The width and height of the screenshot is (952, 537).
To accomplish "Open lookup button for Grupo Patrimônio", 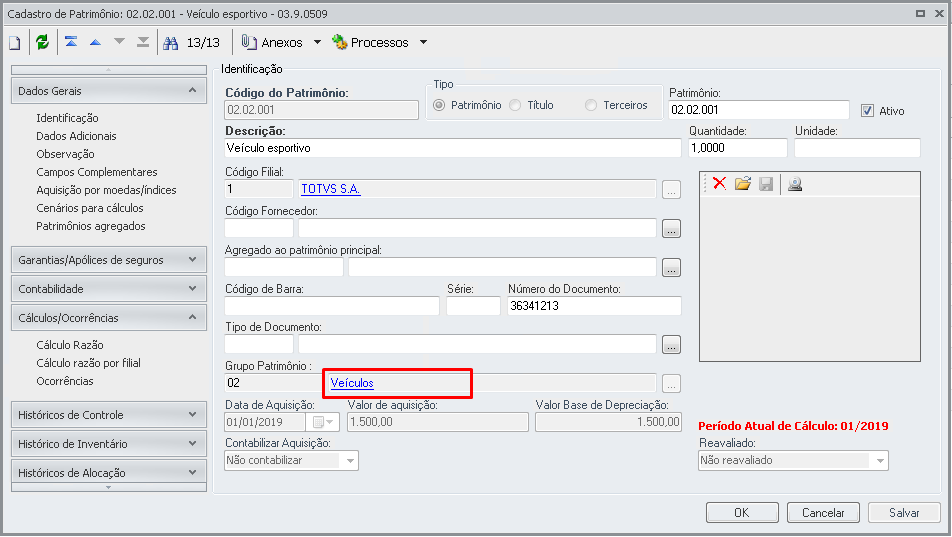I will (671, 384).
